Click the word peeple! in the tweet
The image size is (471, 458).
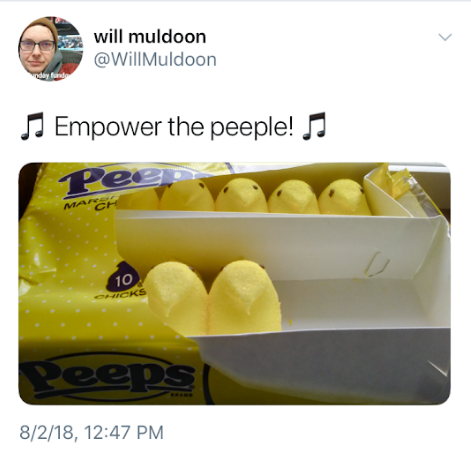[x=252, y=127]
